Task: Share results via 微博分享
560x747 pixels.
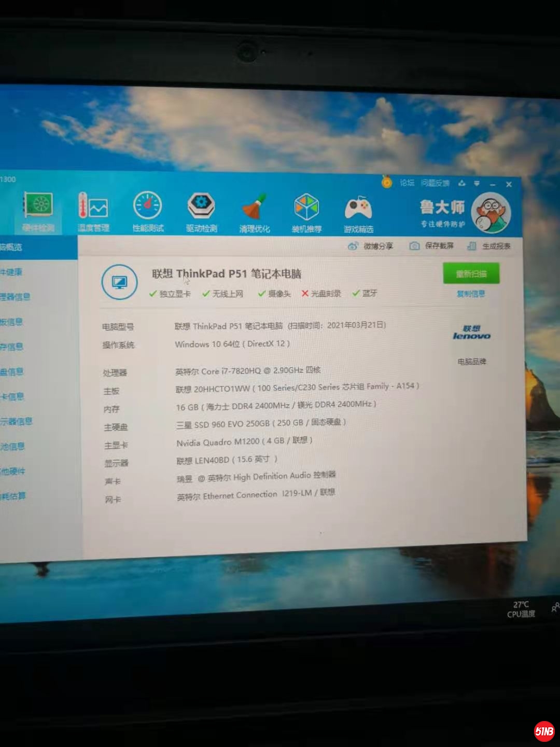Action: [370, 246]
